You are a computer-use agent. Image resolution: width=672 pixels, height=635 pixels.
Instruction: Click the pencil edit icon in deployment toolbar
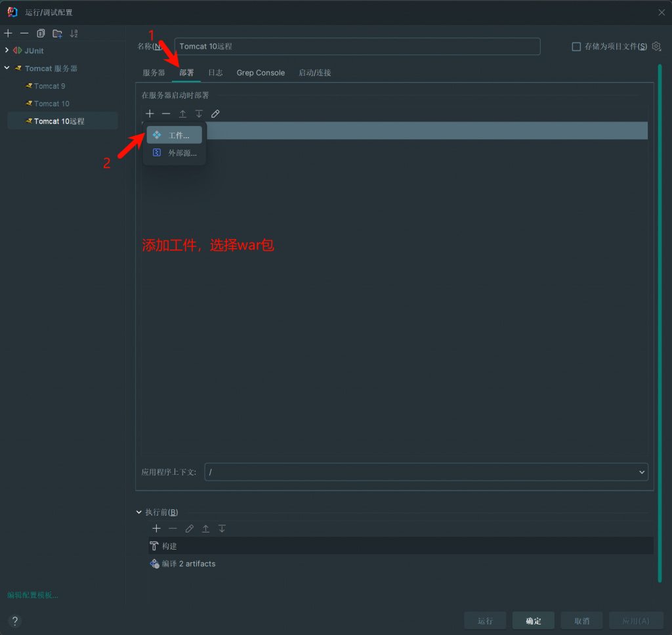(x=215, y=114)
